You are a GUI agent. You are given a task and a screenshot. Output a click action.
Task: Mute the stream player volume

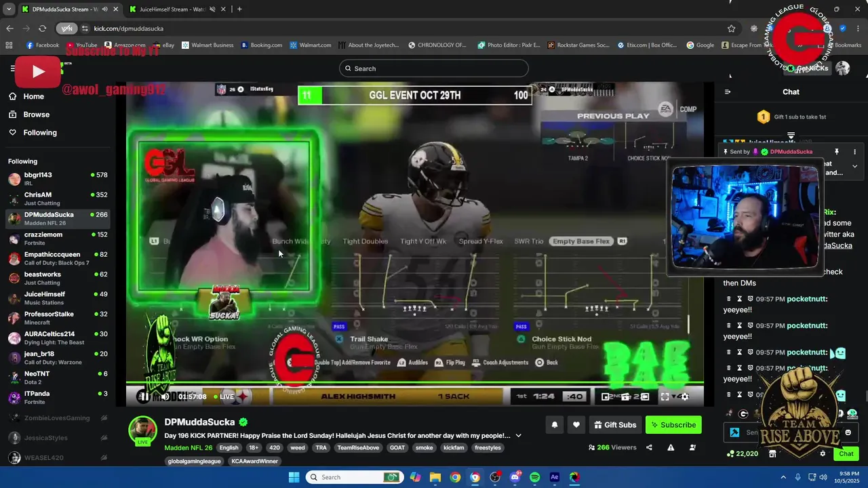tap(165, 396)
